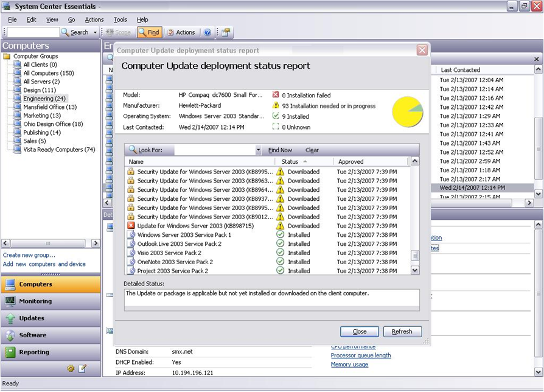
Task: Select the Sales (5) group
Action: [x=34, y=141]
